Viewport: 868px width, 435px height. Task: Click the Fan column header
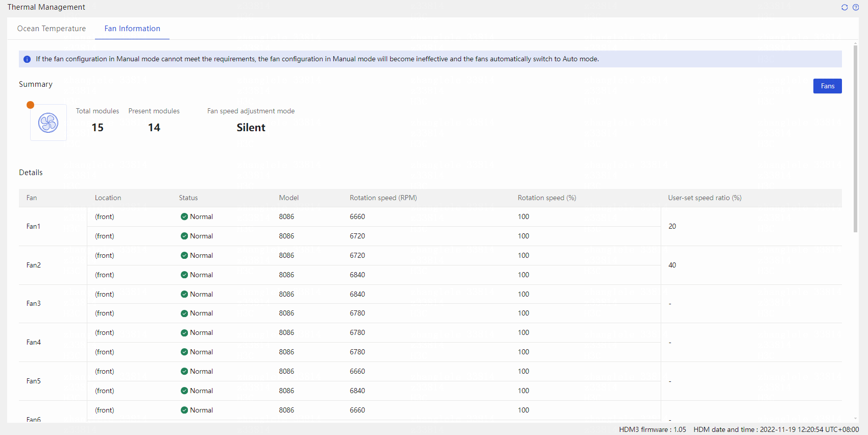point(32,198)
